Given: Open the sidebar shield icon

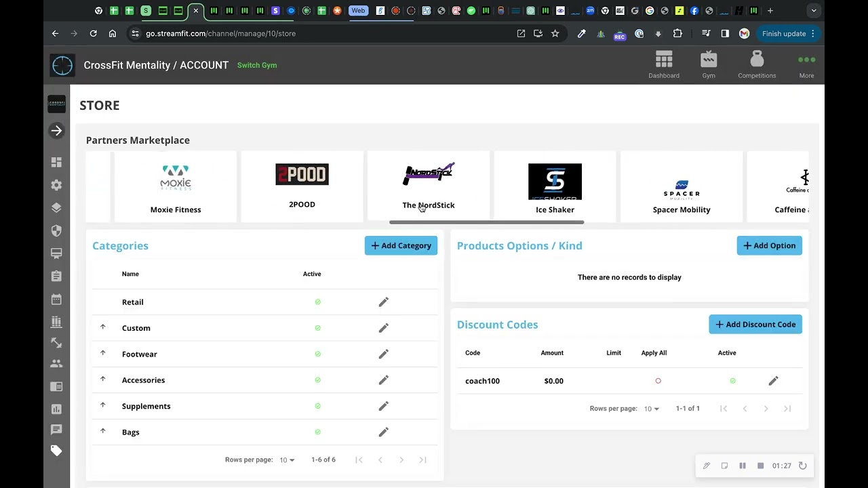Looking at the screenshot, I should (56, 230).
